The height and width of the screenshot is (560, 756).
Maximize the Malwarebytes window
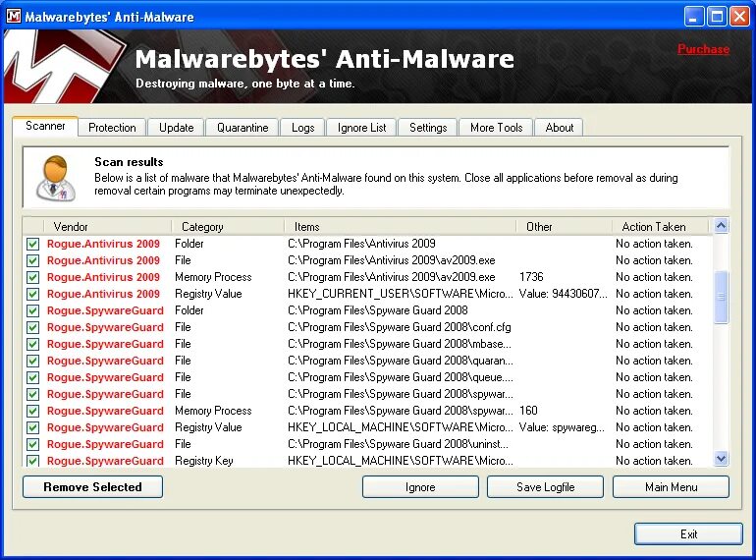click(x=717, y=17)
